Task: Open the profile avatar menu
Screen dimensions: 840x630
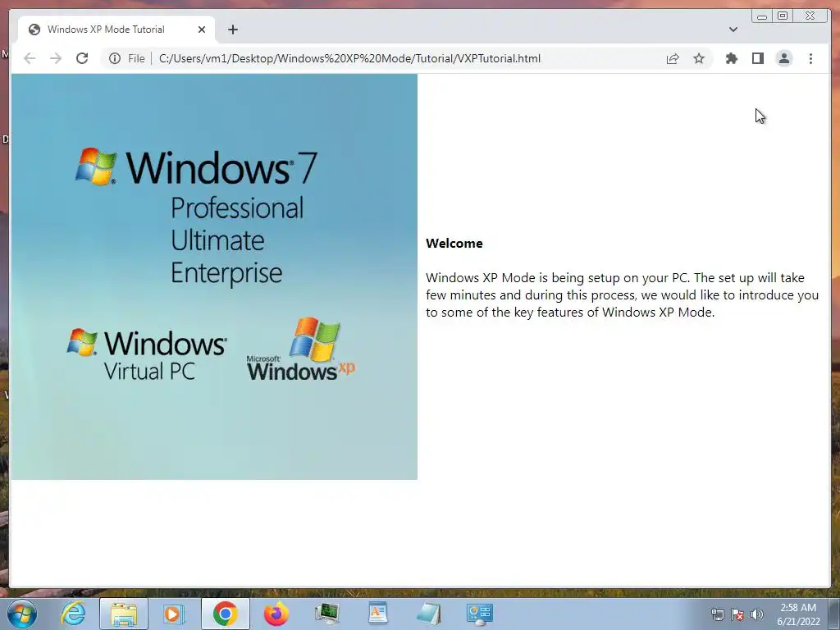Action: [783, 58]
